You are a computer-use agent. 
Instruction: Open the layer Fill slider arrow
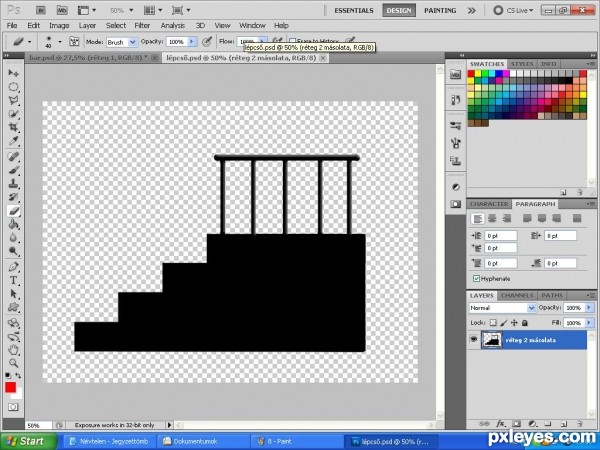pyautogui.click(x=589, y=323)
